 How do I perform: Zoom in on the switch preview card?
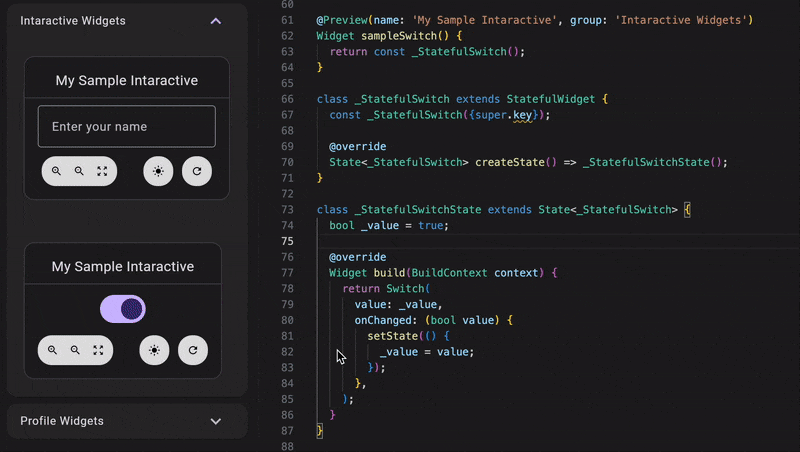(x=52, y=350)
